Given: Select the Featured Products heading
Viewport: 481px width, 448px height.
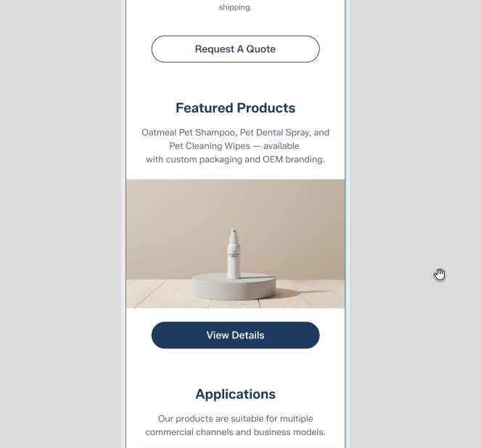Looking at the screenshot, I should [x=235, y=108].
